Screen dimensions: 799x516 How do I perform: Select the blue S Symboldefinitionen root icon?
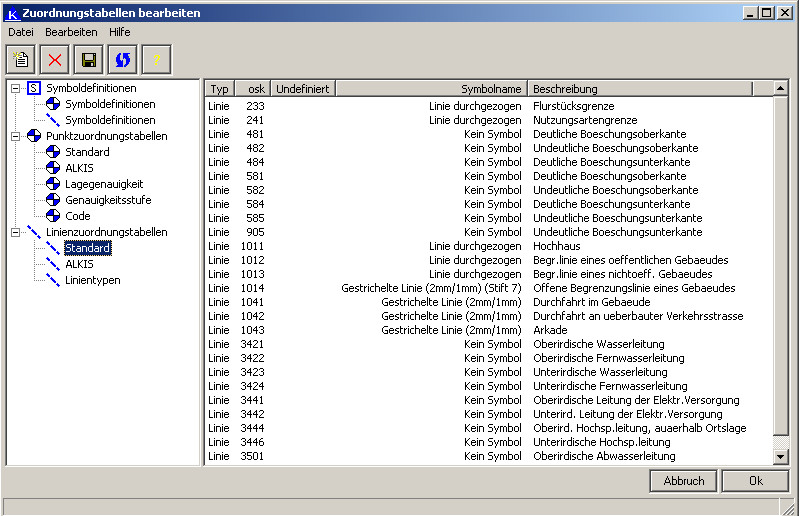point(35,88)
